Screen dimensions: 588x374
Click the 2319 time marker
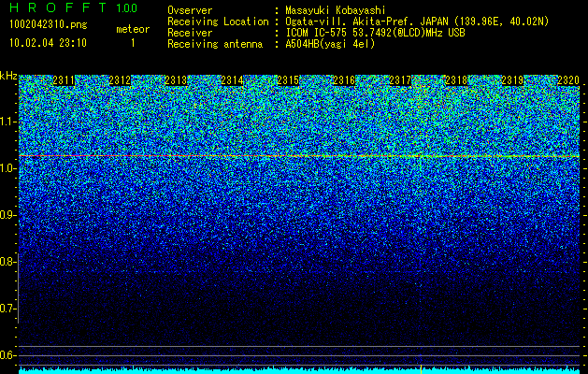point(512,80)
